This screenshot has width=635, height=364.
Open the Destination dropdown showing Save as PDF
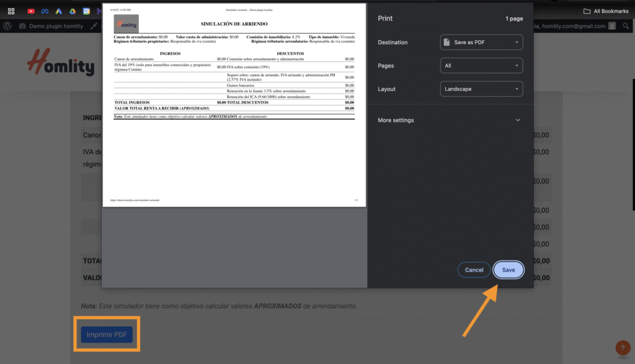coord(481,42)
